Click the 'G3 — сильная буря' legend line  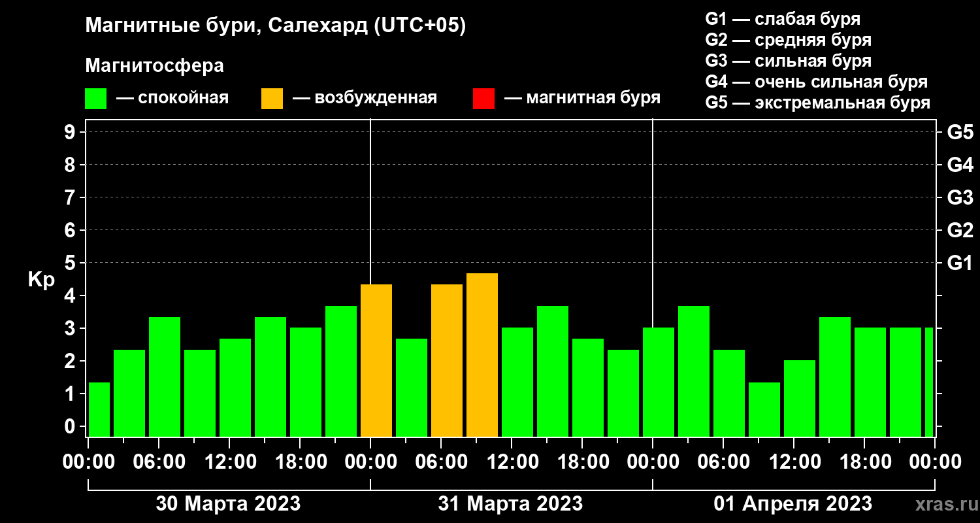click(789, 61)
